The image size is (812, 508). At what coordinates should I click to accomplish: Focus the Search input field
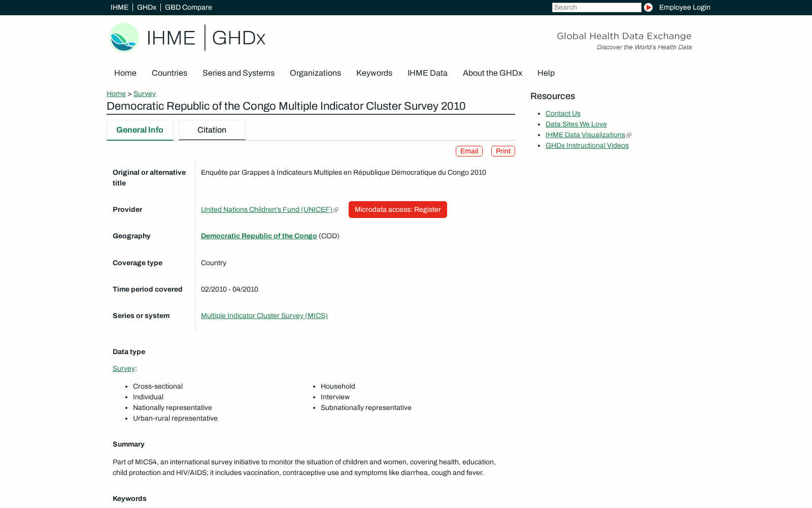click(597, 7)
